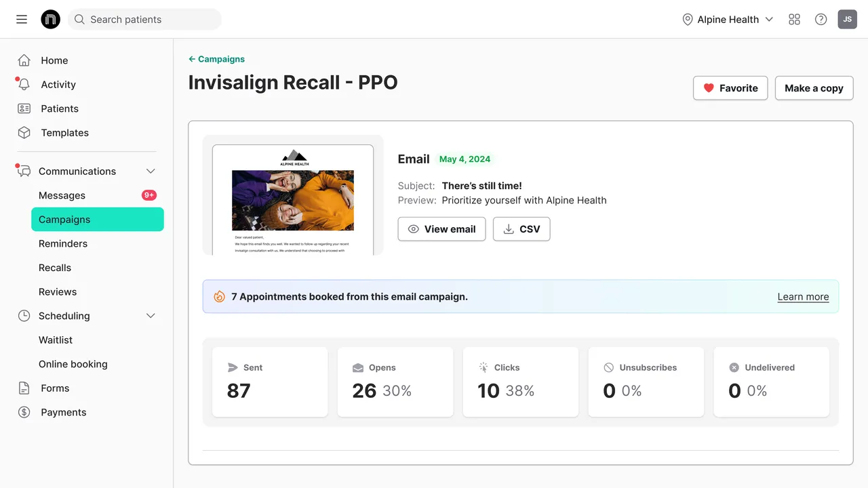This screenshot has width=868, height=488.
Task: Click the Undelivered x-circle icon
Action: [734, 367]
